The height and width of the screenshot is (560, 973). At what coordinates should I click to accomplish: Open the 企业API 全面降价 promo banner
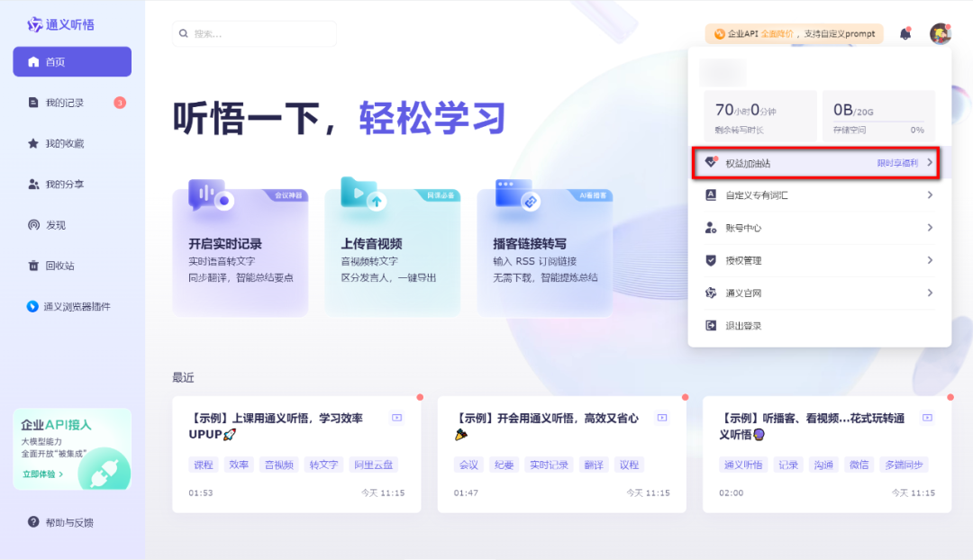795,33
